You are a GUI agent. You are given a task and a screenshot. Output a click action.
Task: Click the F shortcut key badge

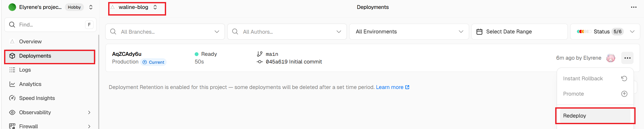89,25
